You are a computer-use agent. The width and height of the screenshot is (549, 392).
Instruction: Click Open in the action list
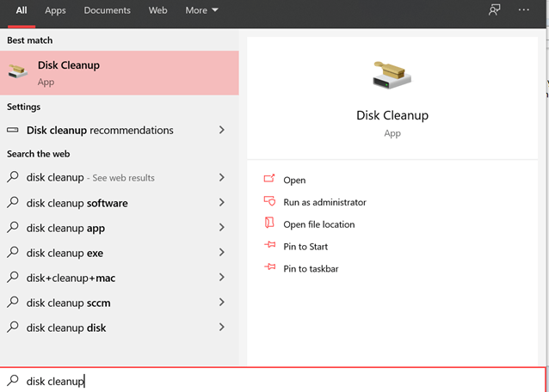click(x=294, y=180)
